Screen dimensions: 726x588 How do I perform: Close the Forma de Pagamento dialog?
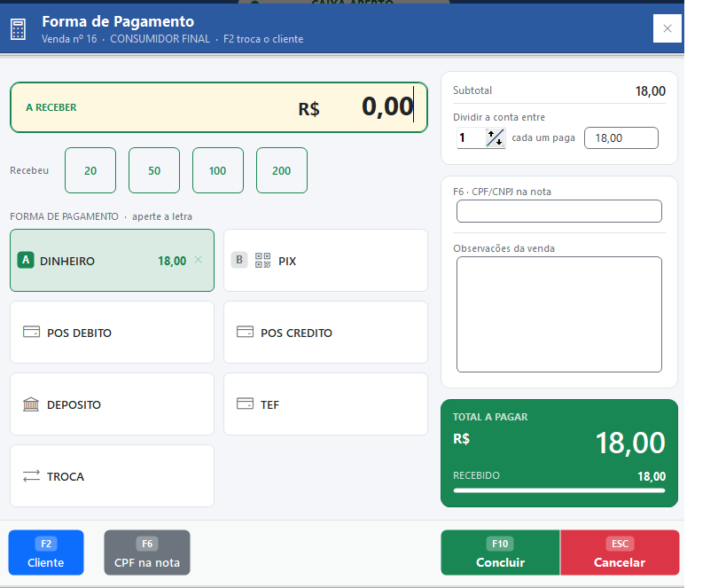(x=667, y=28)
